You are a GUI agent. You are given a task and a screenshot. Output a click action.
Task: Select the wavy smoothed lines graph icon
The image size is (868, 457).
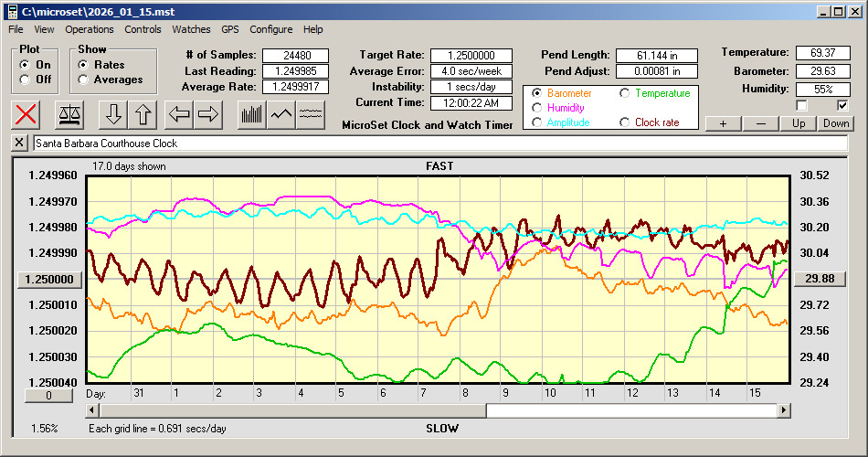[x=312, y=114]
